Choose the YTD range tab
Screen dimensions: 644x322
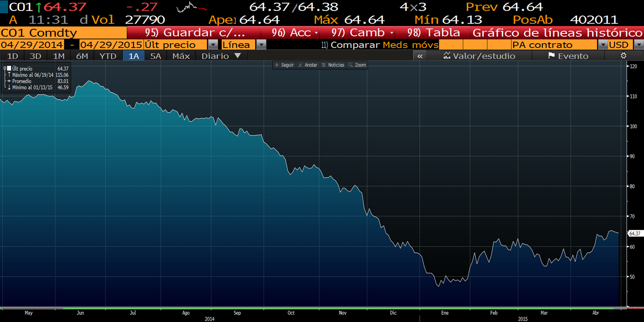point(108,56)
